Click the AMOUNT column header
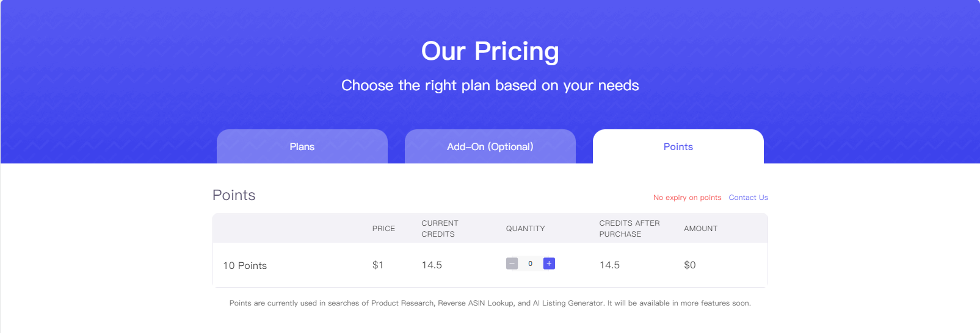The image size is (980, 333). pos(700,229)
